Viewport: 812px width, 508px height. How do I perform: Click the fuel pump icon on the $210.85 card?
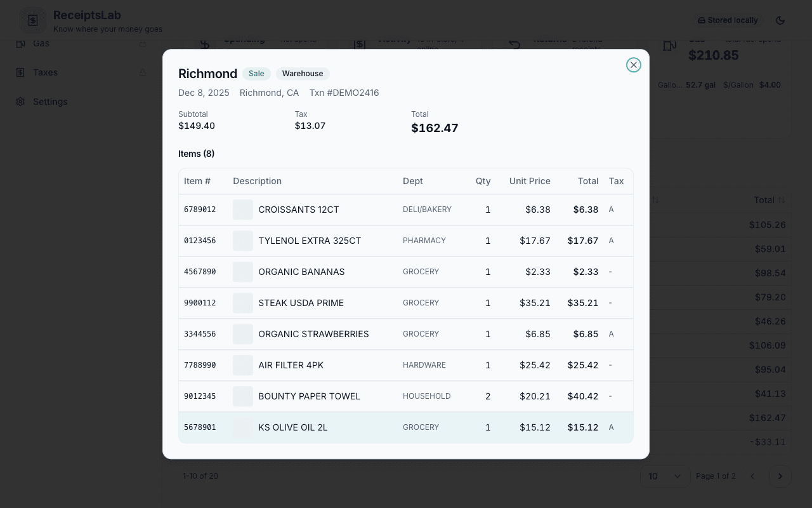pyautogui.click(x=669, y=45)
